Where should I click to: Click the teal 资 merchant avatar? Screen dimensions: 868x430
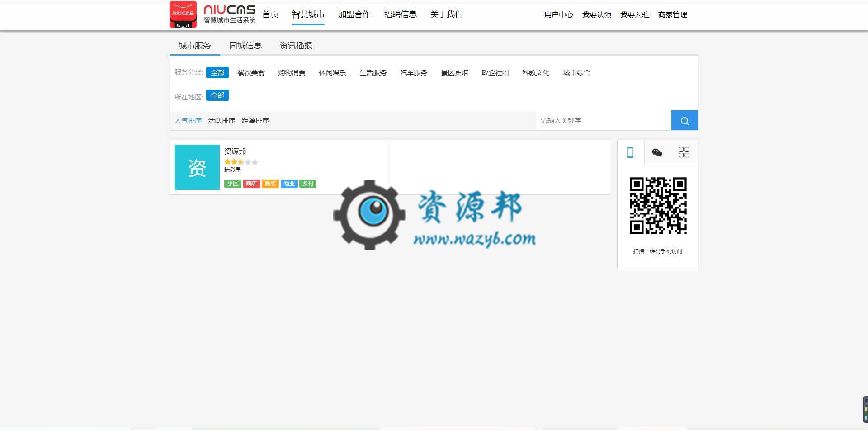pos(197,167)
